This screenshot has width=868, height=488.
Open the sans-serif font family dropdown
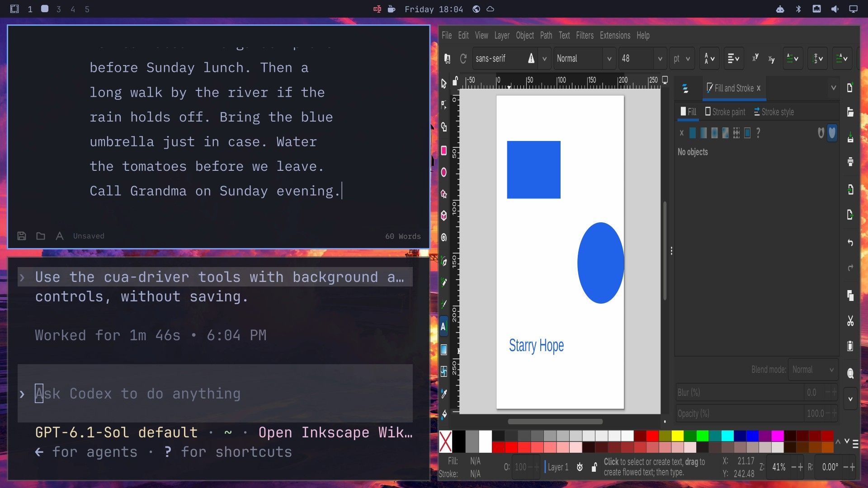tap(545, 59)
